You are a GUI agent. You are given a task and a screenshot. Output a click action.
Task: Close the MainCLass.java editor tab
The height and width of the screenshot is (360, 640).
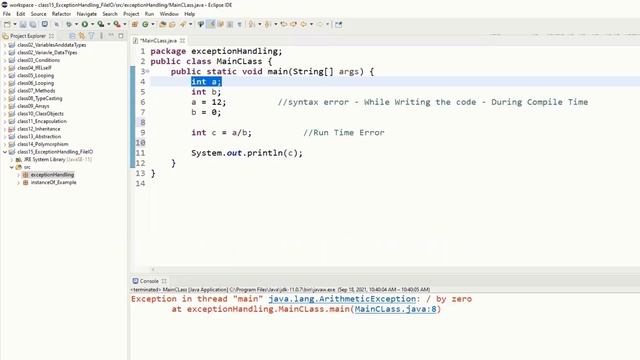point(182,40)
